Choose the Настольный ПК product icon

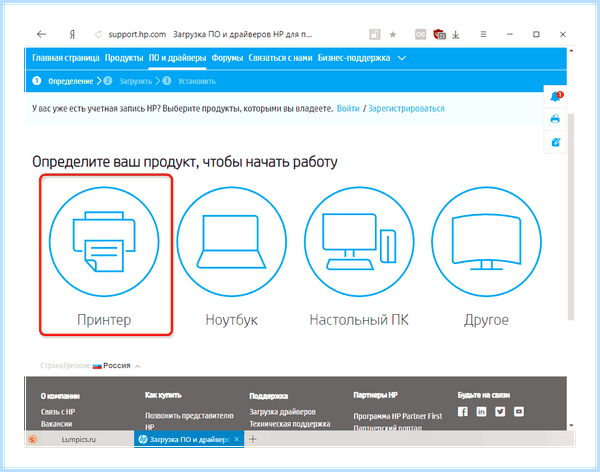[359, 242]
